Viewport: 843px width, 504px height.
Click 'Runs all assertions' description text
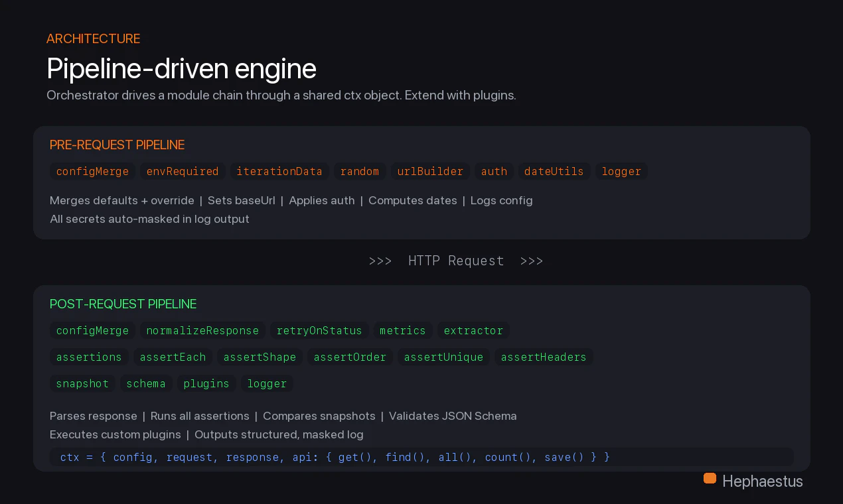(x=200, y=416)
